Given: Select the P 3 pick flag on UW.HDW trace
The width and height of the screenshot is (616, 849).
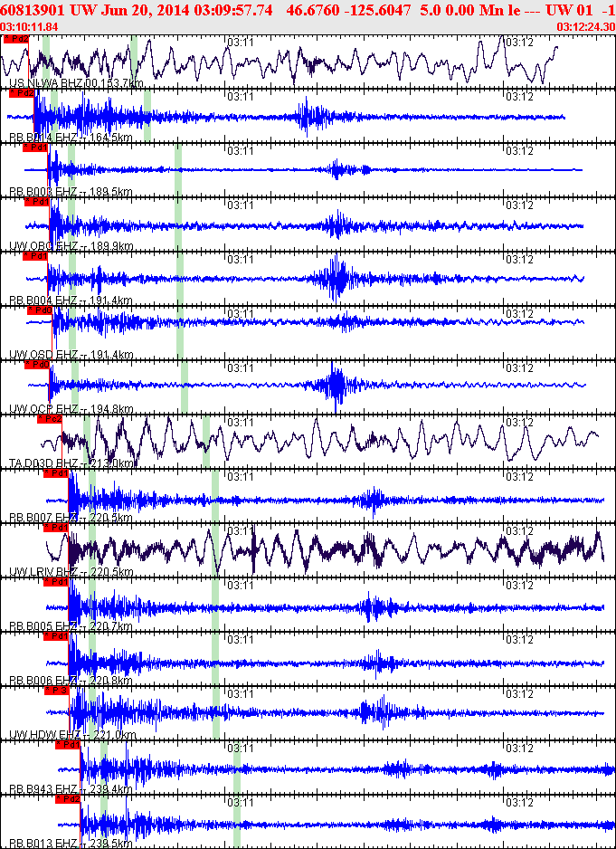Looking at the screenshot, I should tap(57, 690).
